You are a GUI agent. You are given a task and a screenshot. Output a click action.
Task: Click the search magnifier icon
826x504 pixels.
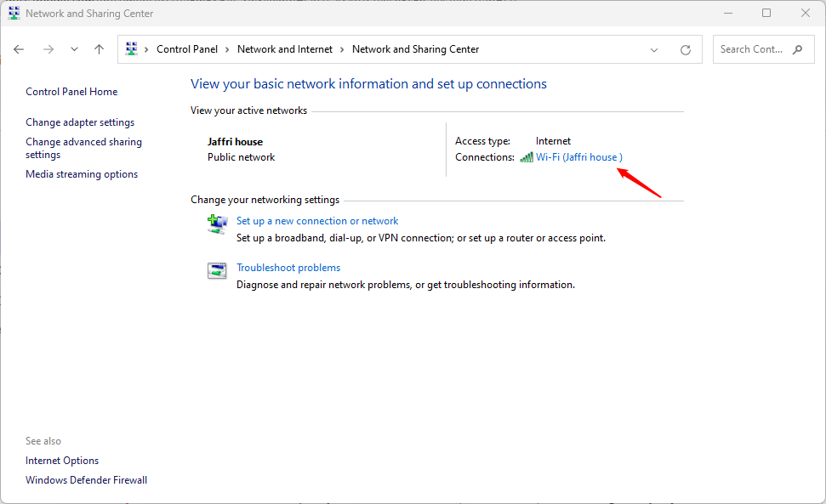point(797,49)
